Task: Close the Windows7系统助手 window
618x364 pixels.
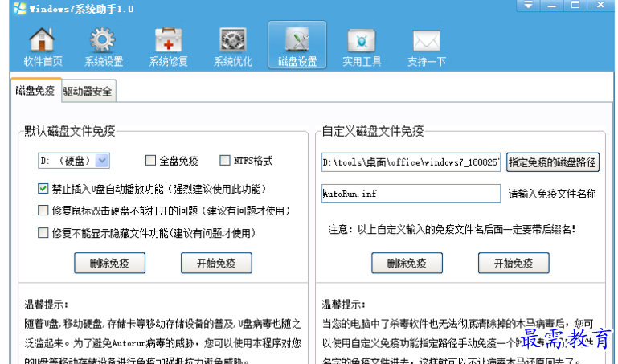Action: pyautogui.click(x=600, y=5)
